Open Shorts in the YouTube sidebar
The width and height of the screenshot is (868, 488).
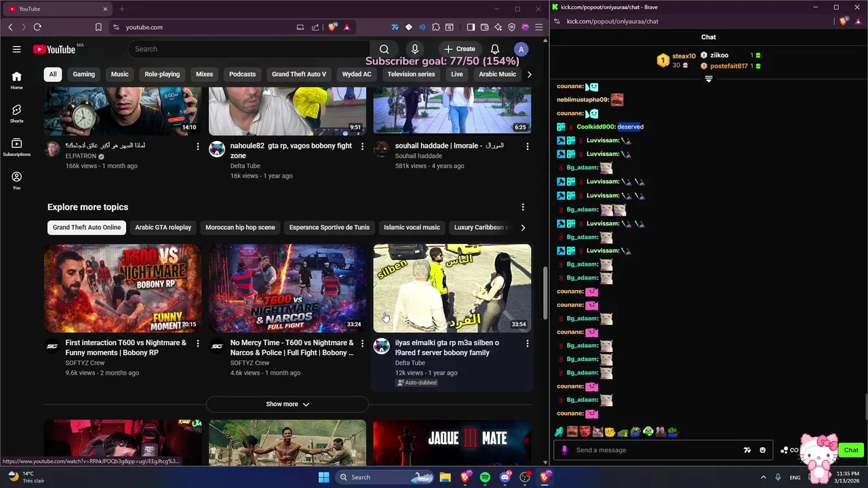[16, 113]
